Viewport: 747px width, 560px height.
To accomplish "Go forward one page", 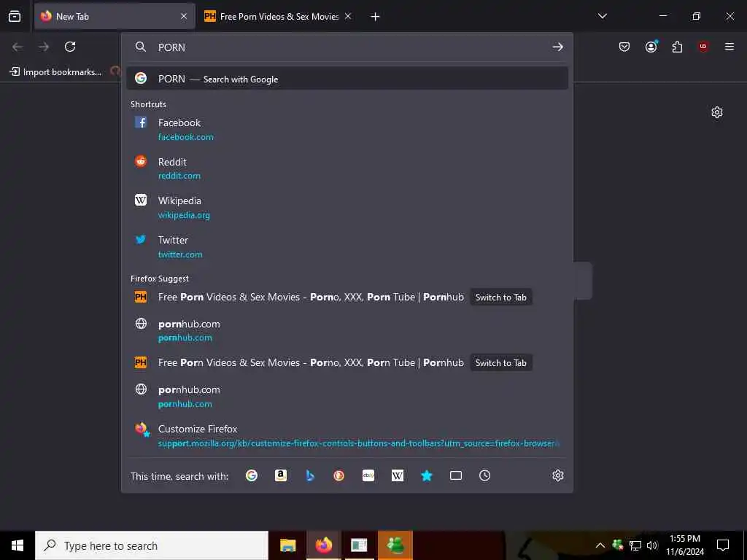I will click(x=44, y=47).
